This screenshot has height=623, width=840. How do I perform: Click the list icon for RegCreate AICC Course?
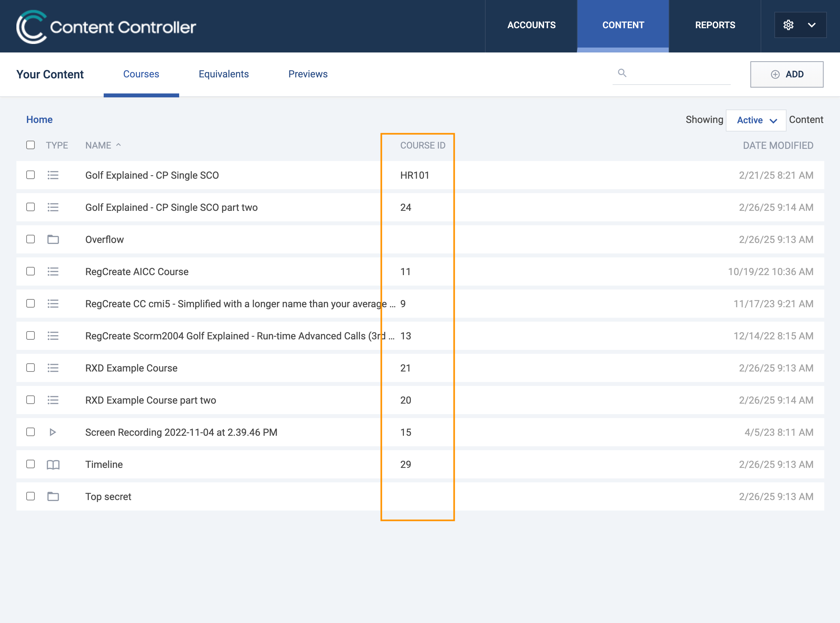[x=53, y=271]
